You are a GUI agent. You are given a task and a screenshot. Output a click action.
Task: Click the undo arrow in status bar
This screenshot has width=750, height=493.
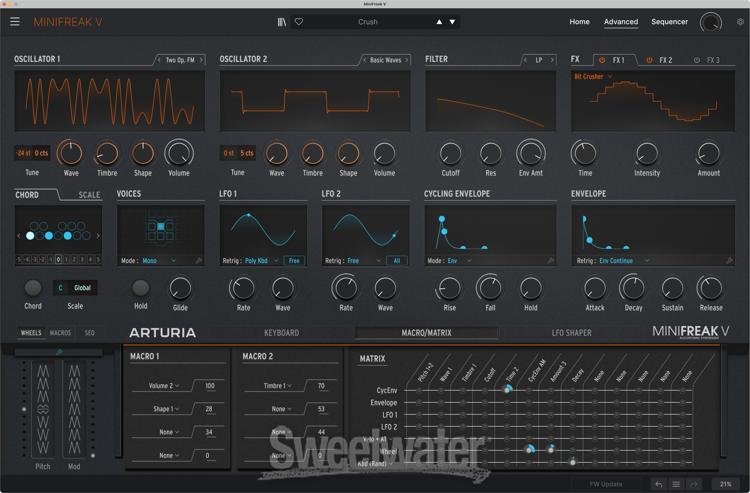pos(659,484)
